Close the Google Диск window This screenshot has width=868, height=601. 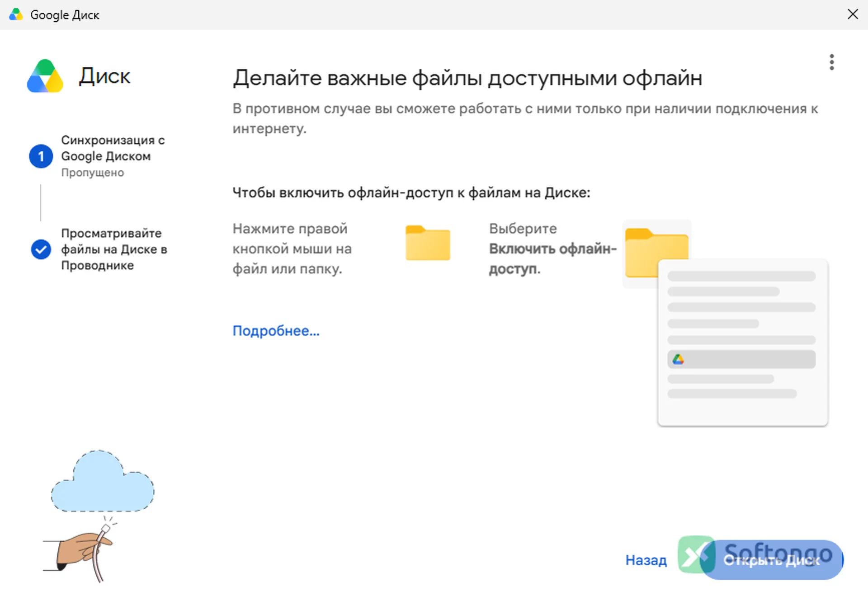[853, 14]
